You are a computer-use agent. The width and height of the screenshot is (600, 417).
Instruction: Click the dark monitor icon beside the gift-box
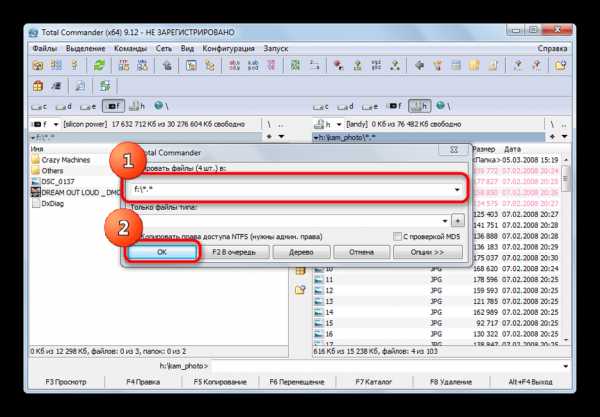pos(56,86)
